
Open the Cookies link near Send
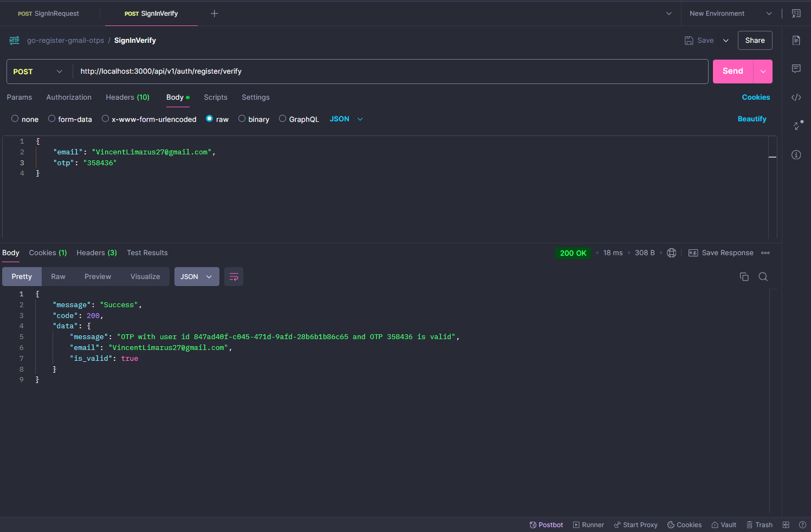[x=756, y=98]
